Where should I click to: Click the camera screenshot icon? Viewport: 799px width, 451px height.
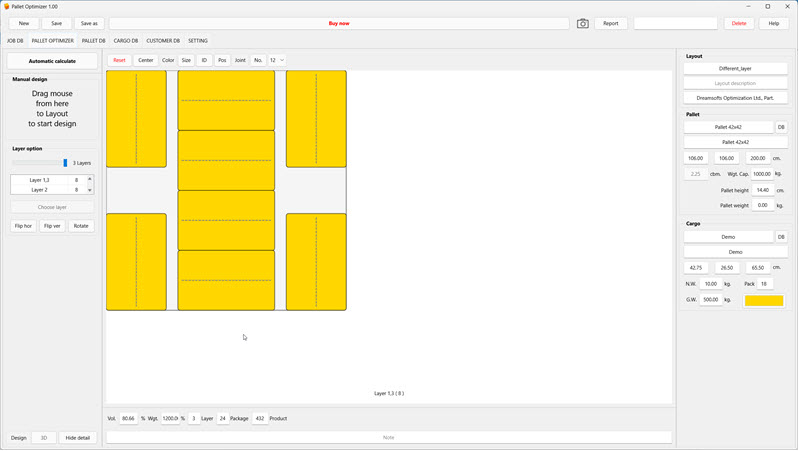tap(583, 23)
